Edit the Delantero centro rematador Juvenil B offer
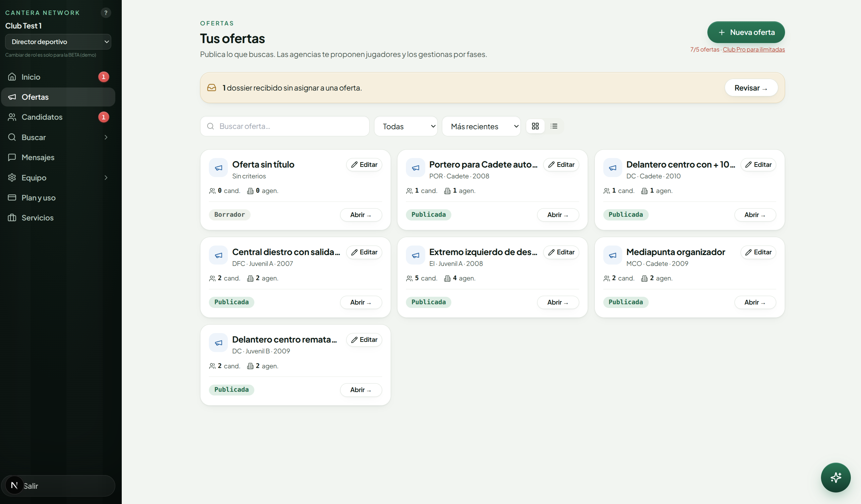The image size is (861, 504). (364, 340)
